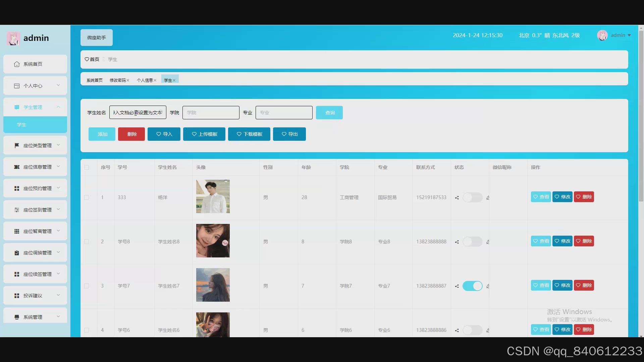Close the 个人信息 tab
The image size is (644, 362).
point(155,80)
